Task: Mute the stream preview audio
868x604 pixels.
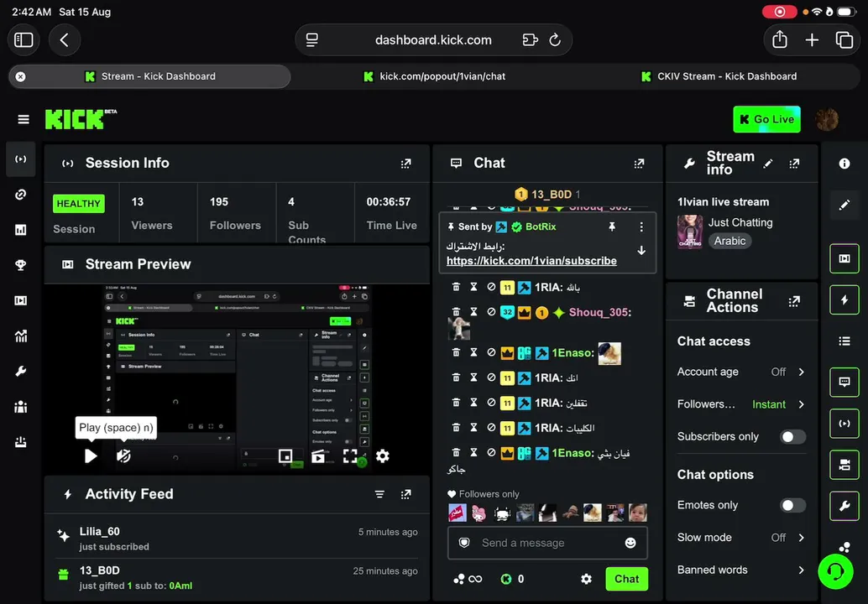Action: tap(123, 456)
